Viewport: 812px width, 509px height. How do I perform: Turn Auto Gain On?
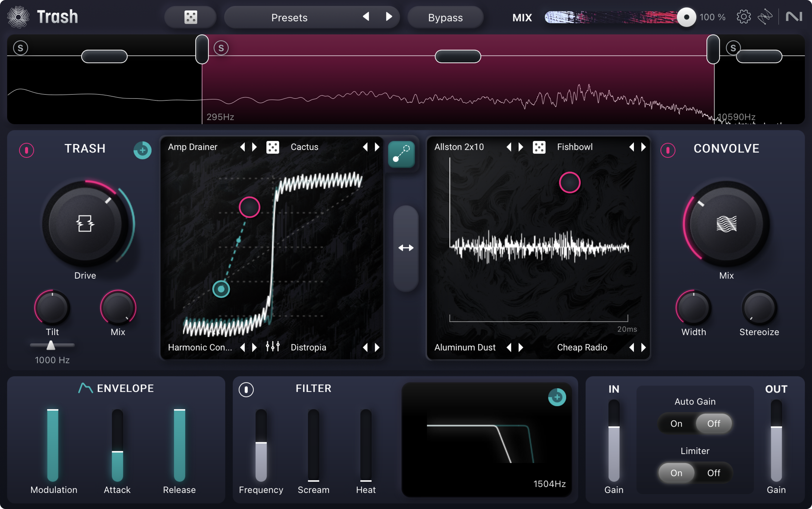(x=676, y=424)
